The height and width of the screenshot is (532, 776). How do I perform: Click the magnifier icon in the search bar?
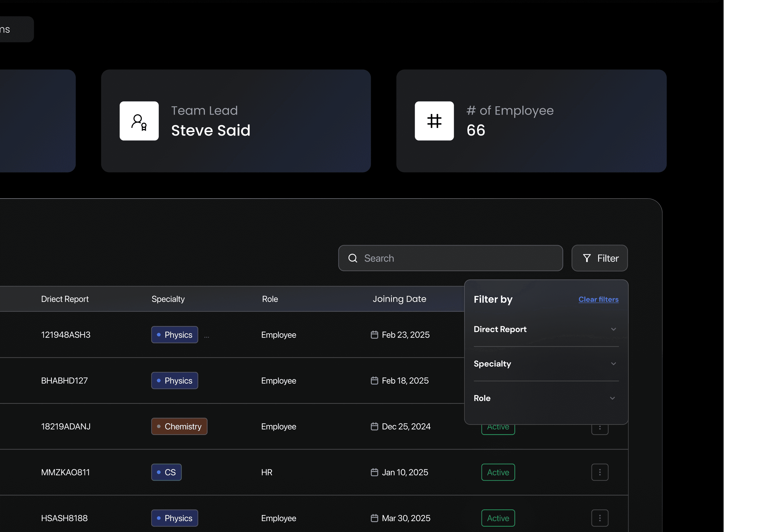coord(353,258)
